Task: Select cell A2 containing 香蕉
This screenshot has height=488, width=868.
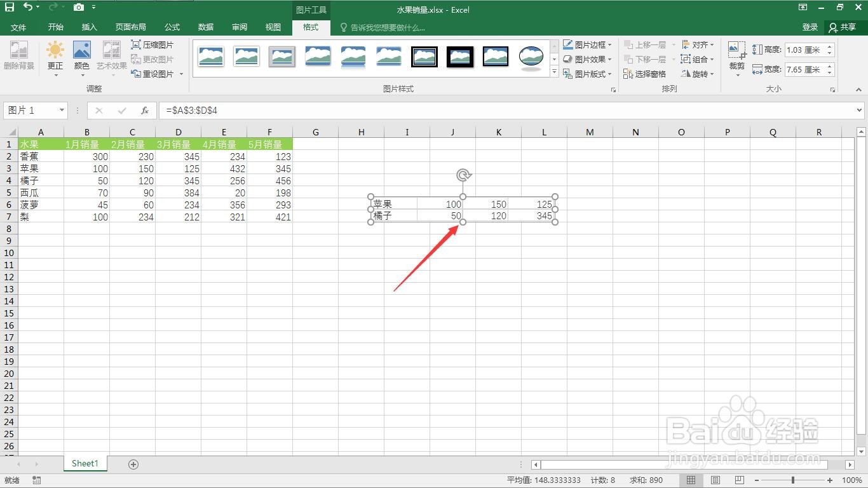Action: tap(41, 156)
